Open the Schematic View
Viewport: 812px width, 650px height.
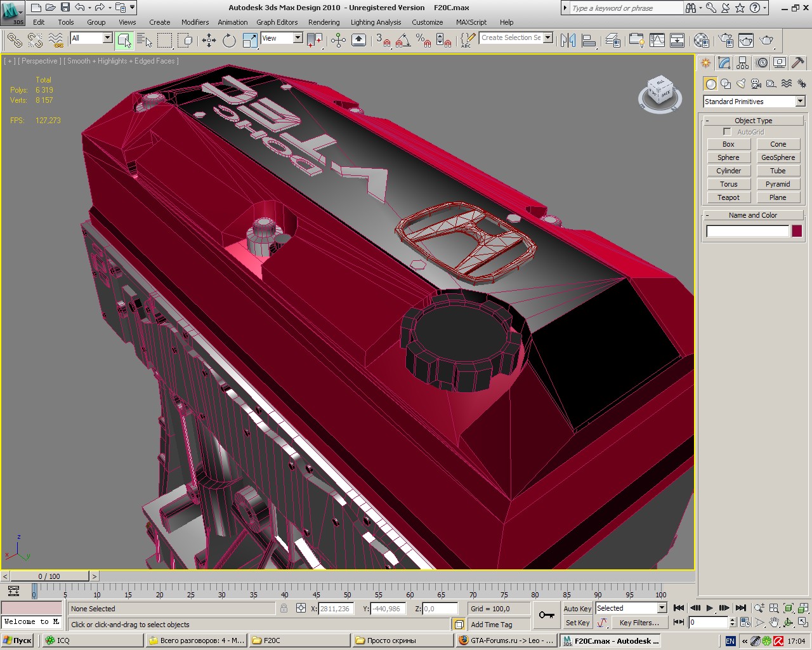tap(677, 41)
